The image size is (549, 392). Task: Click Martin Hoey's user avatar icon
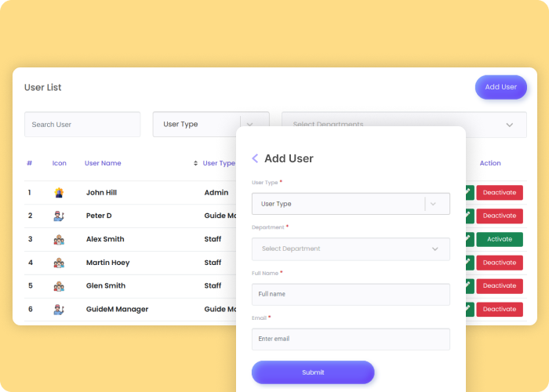point(59,263)
